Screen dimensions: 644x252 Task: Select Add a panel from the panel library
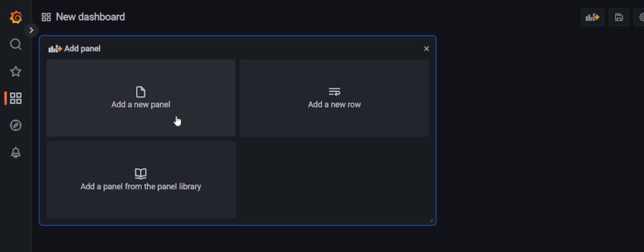141,180
